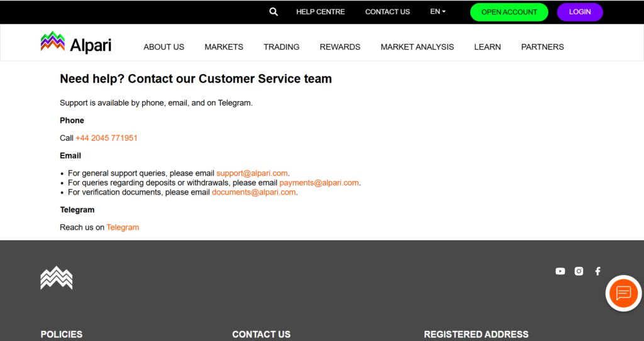Click the 'Support is available by phone' sentence
Image resolution: width=644 pixels, height=341 pixels.
pyautogui.click(x=156, y=103)
